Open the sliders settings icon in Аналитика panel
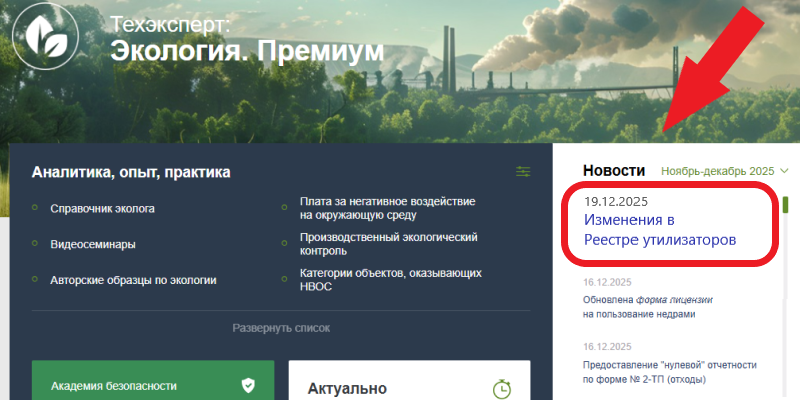 point(523,172)
